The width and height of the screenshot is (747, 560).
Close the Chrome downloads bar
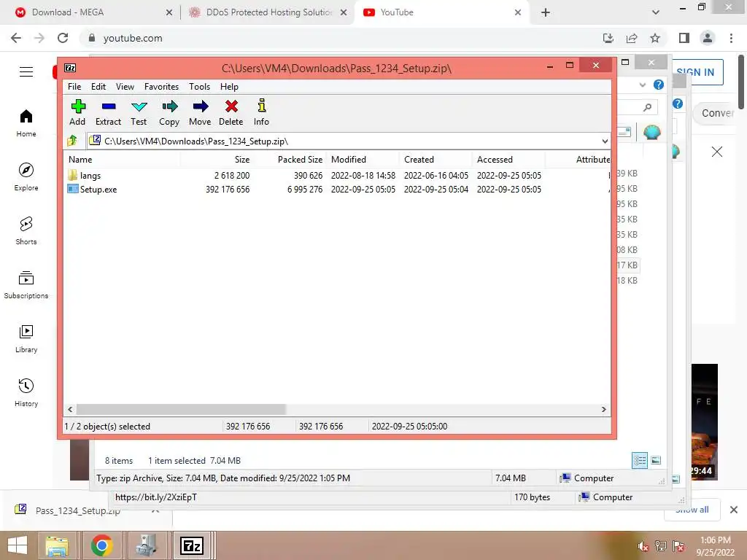click(734, 510)
